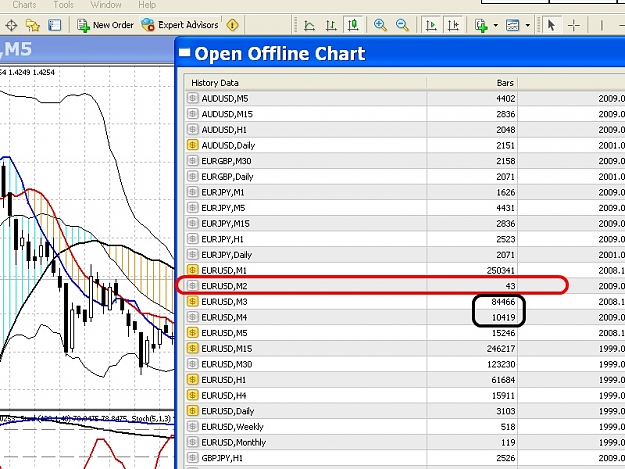Image resolution: width=625 pixels, height=469 pixels.
Task: Select the Crosshair tool
Action: (x=574, y=25)
